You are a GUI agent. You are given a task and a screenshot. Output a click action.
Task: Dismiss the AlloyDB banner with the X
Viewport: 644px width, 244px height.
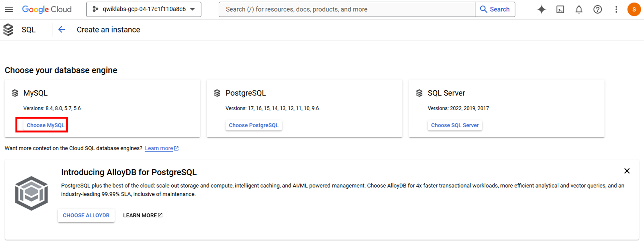coord(627,171)
